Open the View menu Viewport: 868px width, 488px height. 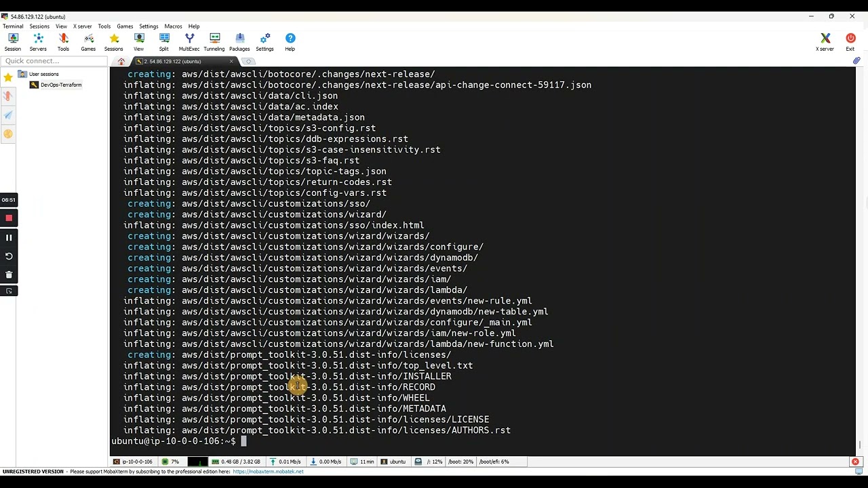pyautogui.click(x=61, y=26)
